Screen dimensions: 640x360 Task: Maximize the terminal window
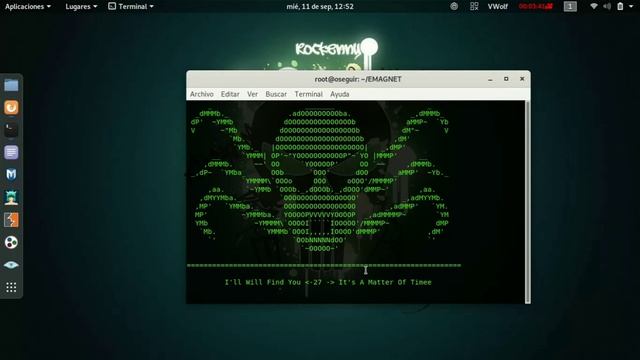point(506,79)
